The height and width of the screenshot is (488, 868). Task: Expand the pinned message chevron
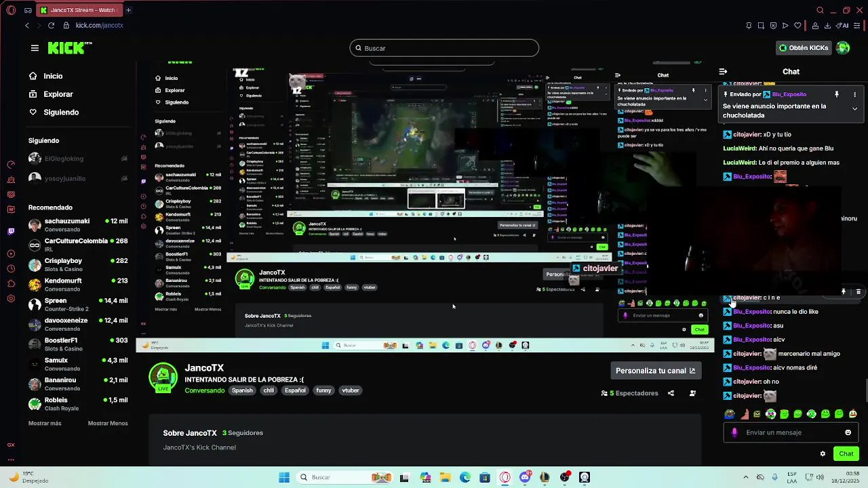tap(854, 108)
